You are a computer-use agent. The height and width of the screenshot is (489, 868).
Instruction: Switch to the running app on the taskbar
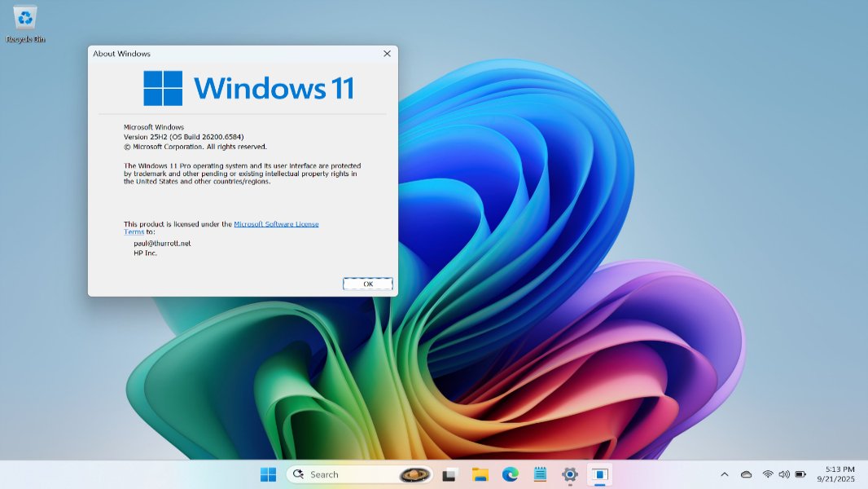(x=600, y=474)
